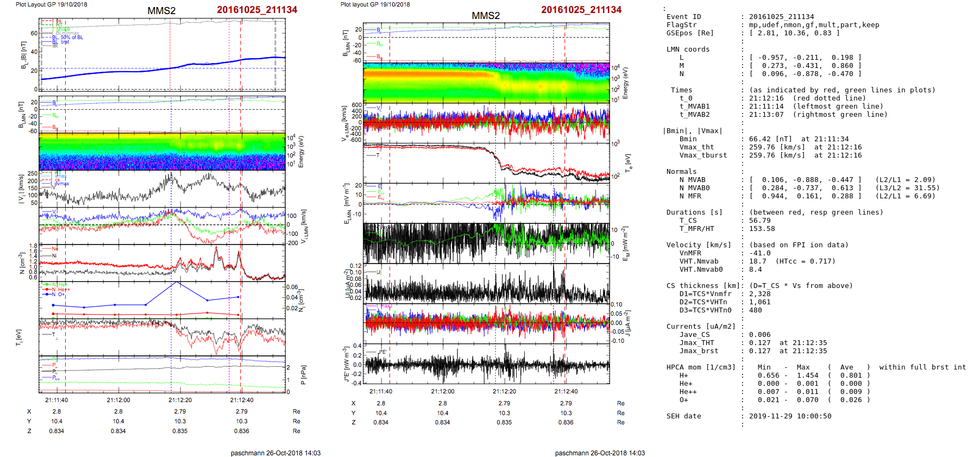Click the Energy (eV) axis label of right plot
Image resolution: width=980 pixels, height=457 pixels.
pyautogui.click(x=625, y=83)
